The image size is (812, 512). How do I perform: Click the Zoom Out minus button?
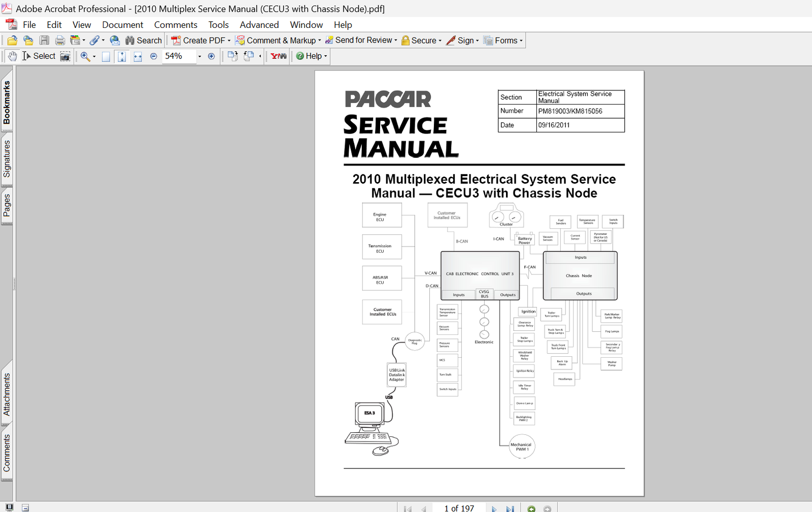pyautogui.click(x=154, y=56)
